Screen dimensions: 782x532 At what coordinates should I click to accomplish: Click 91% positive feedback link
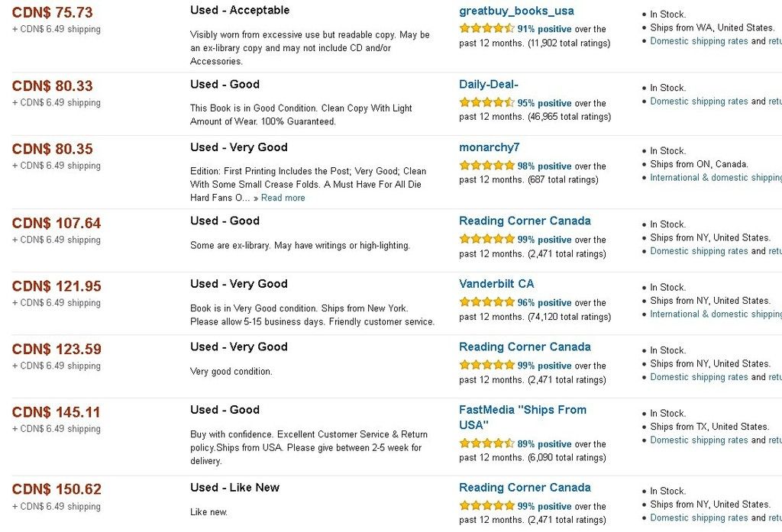[544, 29]
